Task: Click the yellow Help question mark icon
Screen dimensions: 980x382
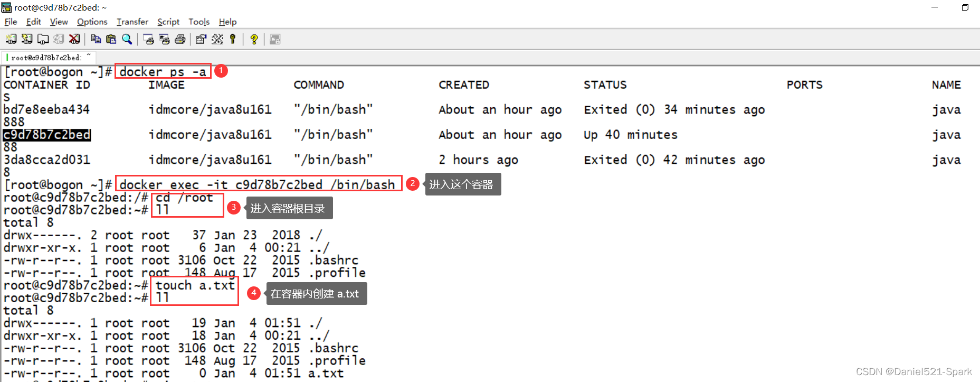Action: coord(254,39)
